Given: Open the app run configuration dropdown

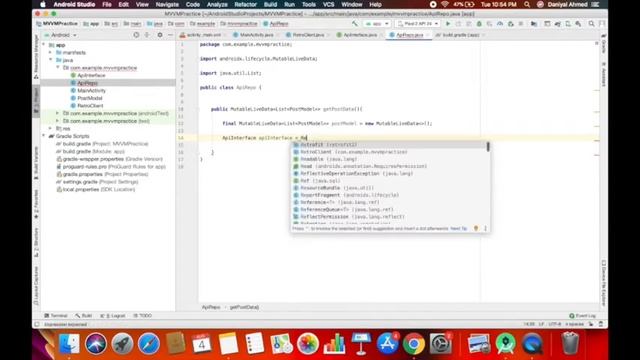Looking at the screenshot, I should (377, 24).
